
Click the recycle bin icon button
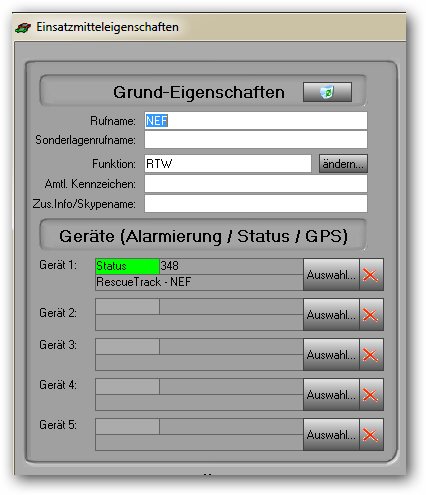[x=327, y=92]
